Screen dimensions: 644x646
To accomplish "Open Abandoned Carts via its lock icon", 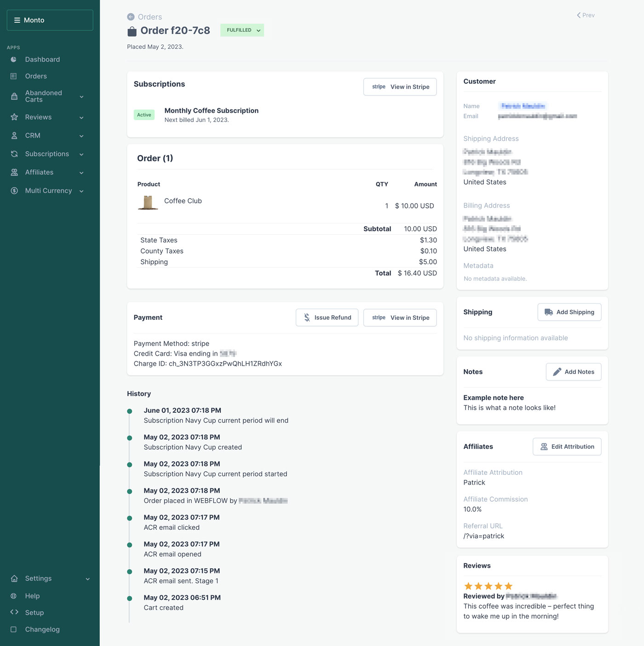I will (x=14, y=96).
